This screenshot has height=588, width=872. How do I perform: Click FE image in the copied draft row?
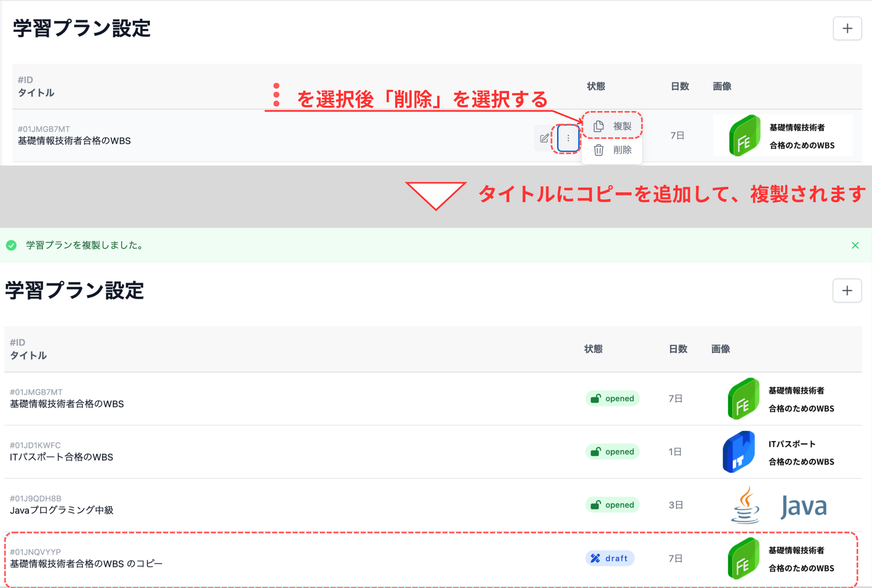pyautogui.click(x=743, y=558)
